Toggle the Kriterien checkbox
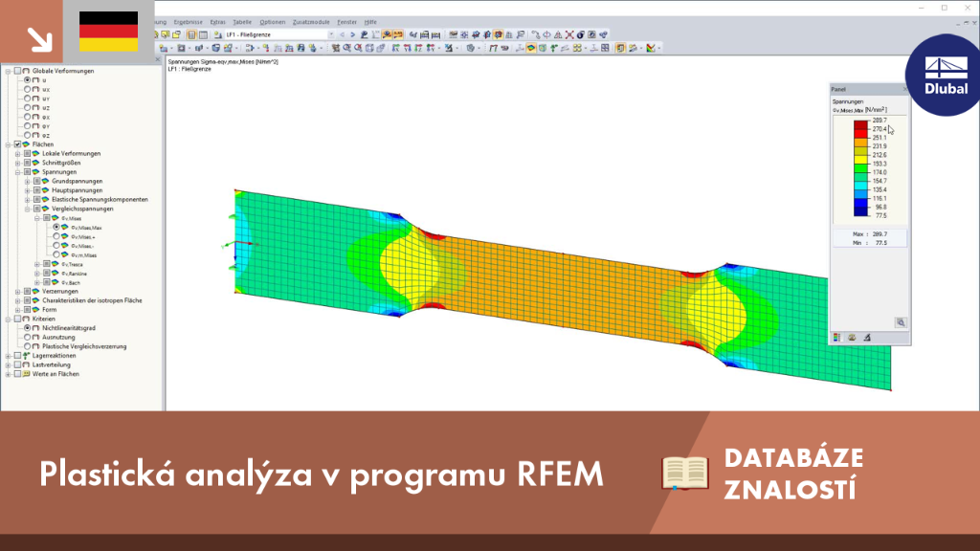The width and height of the screenshot is (980, 551). click(17, 319)
